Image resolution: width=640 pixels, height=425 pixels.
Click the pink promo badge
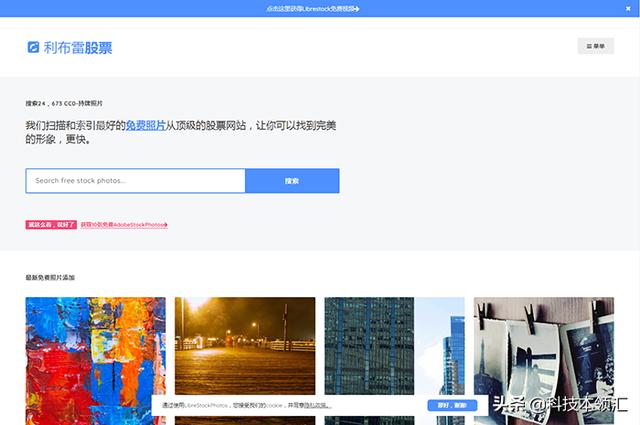(x=51, y=225)
